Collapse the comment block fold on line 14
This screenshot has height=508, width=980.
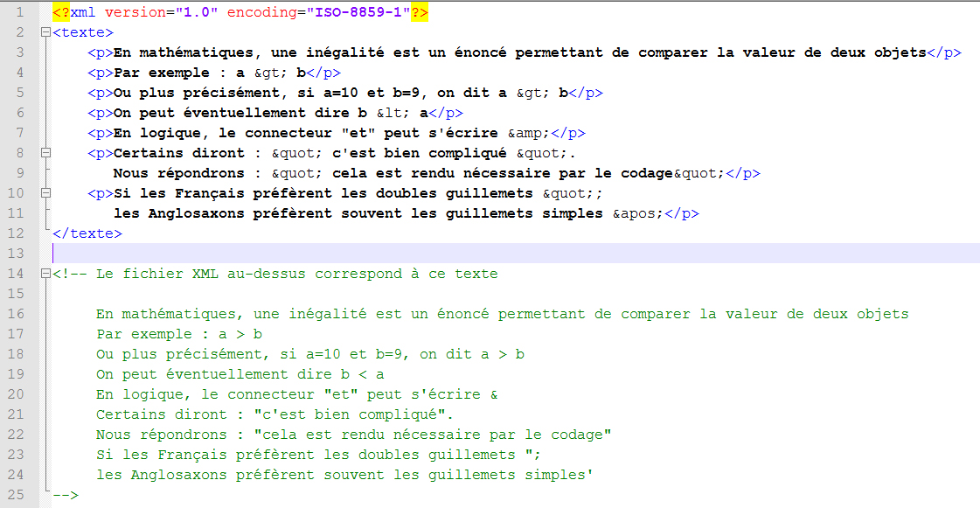45,274
